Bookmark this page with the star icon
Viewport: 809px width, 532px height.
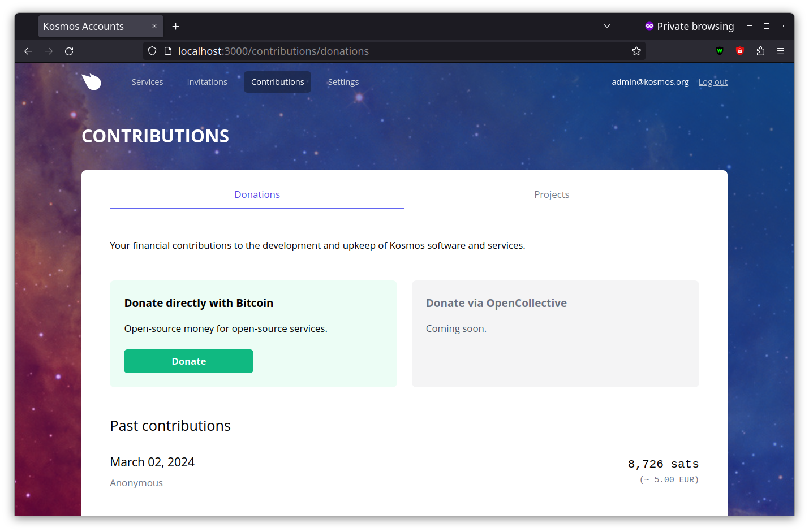tap(636, 51)
